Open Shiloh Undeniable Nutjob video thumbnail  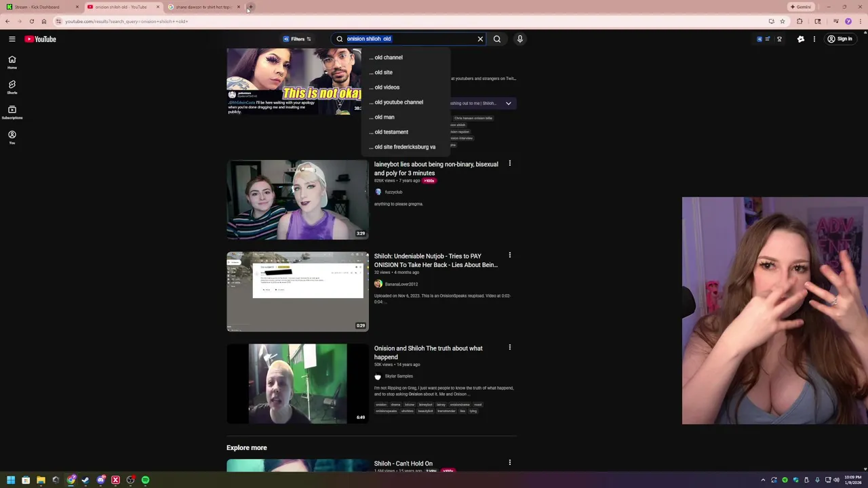298,291
